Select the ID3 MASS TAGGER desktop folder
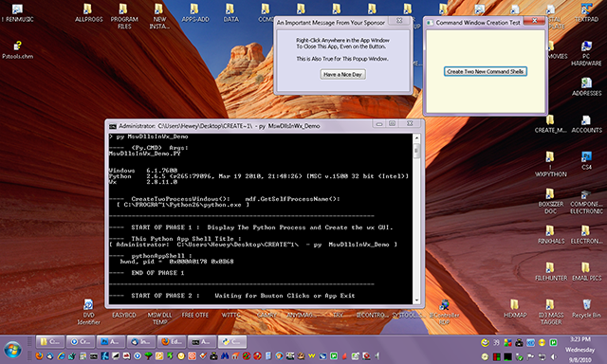 point(550,312)
